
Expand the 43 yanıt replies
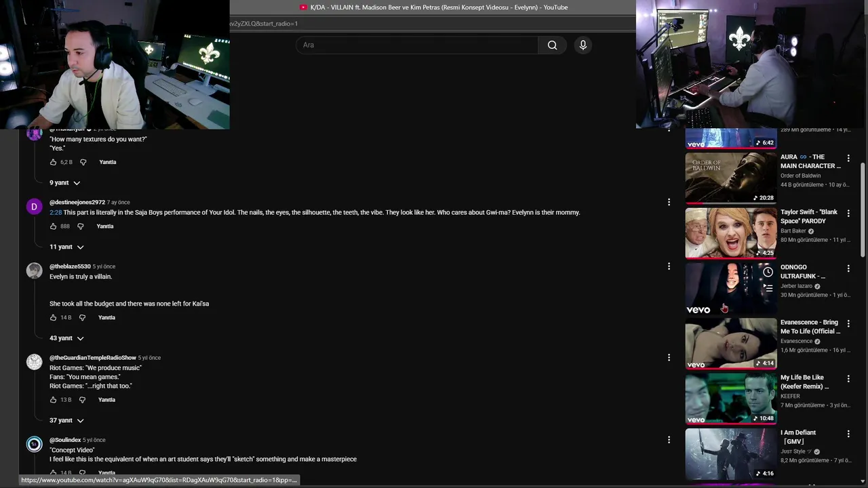click(x=66, y=338)
